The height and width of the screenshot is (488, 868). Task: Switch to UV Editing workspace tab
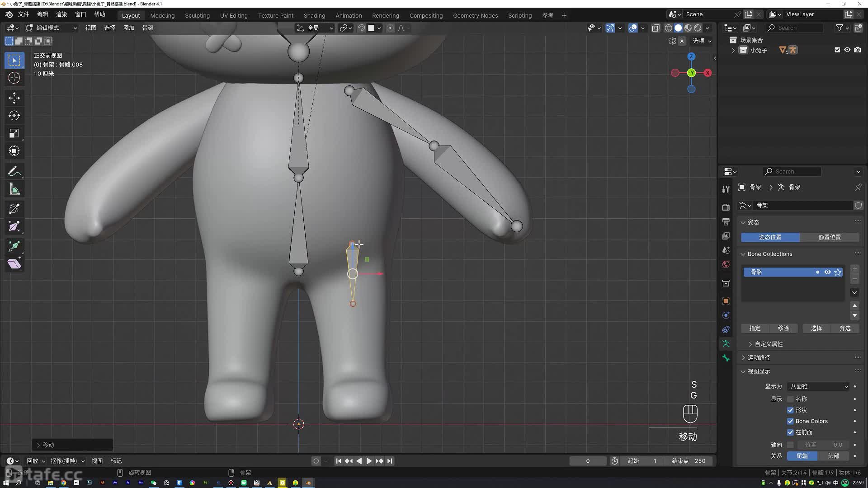(234, 15)
